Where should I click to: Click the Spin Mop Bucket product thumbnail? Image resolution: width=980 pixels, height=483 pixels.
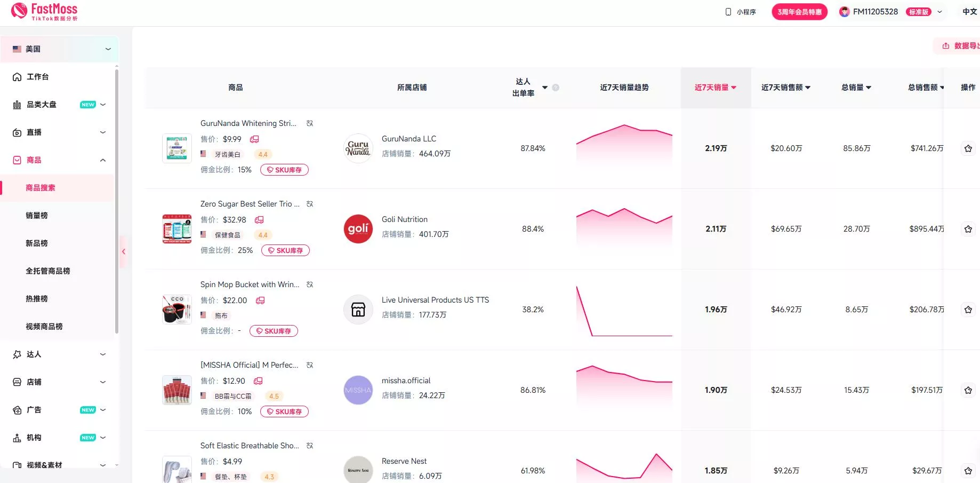[x=176, y=310]
